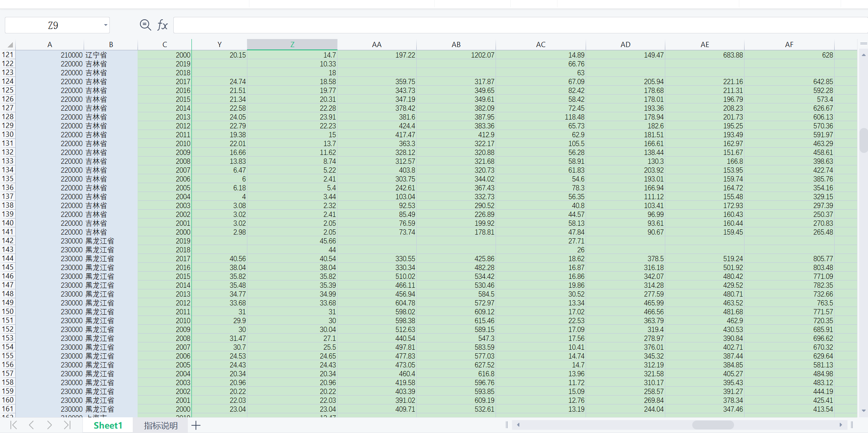Click the horizontal scrollbar thumb
This screenshot has height=433, width=868.
click(x=713, y=425)
